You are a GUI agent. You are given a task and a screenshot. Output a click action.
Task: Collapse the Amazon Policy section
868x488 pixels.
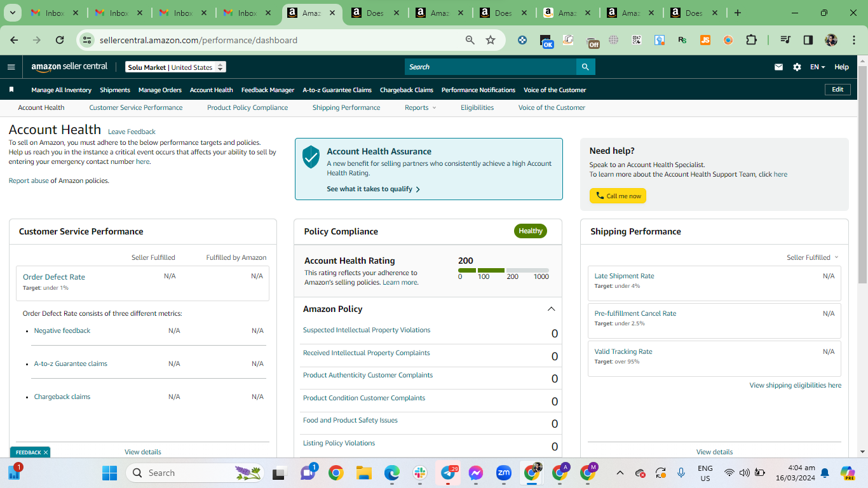pyautogui.click(x=551, y=309)
